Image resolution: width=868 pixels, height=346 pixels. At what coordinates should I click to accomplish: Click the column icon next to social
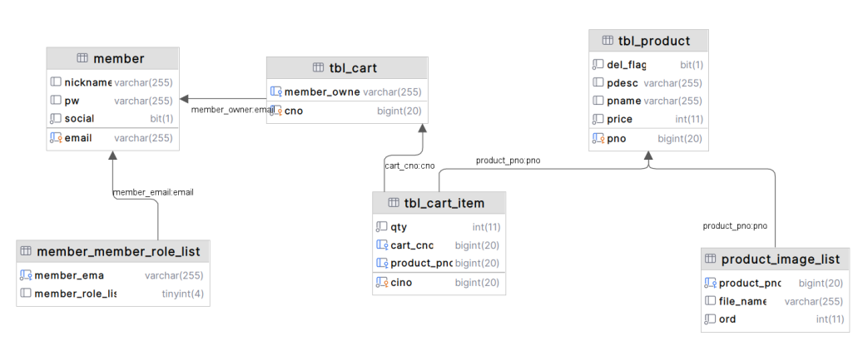56,118
